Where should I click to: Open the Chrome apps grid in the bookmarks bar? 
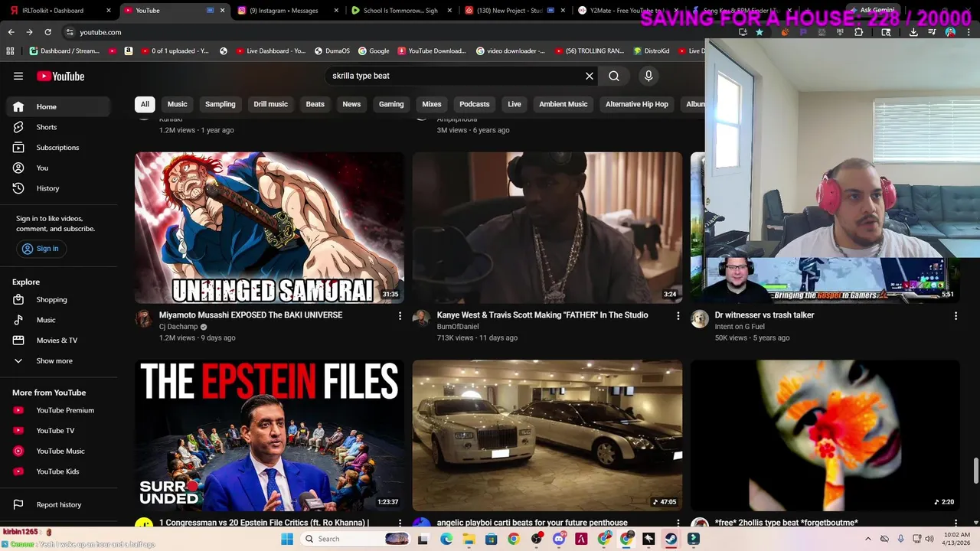coord(10,51)
